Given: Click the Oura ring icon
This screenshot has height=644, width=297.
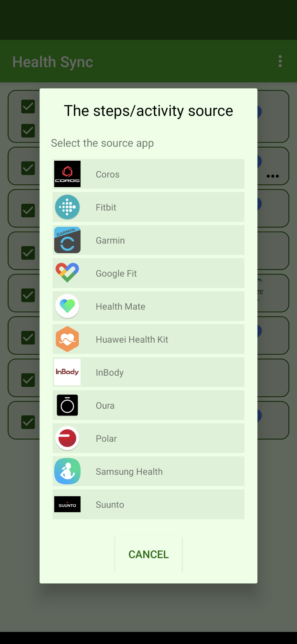Looking at the screenshot, I should (67, 405).
